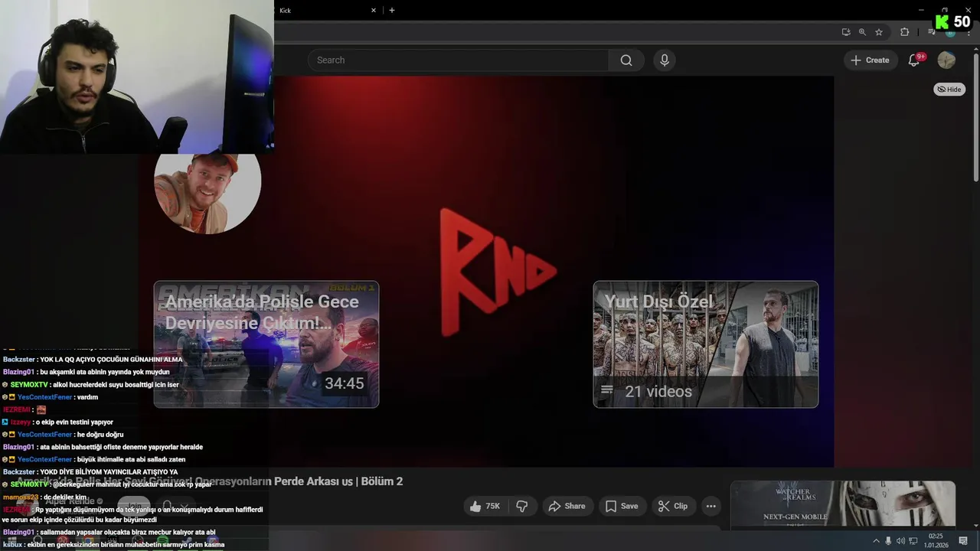Focus the YouTube search field
Viewport: 980px width, 551px height.
(458, 60)
